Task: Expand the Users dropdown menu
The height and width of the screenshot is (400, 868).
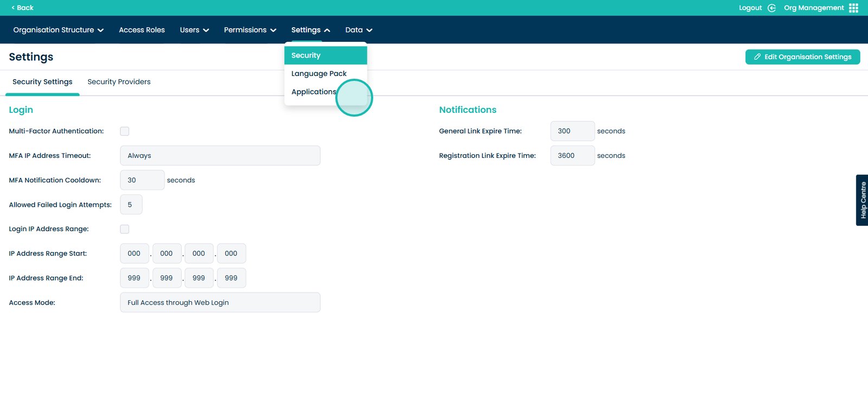Action: click(194, 30)
